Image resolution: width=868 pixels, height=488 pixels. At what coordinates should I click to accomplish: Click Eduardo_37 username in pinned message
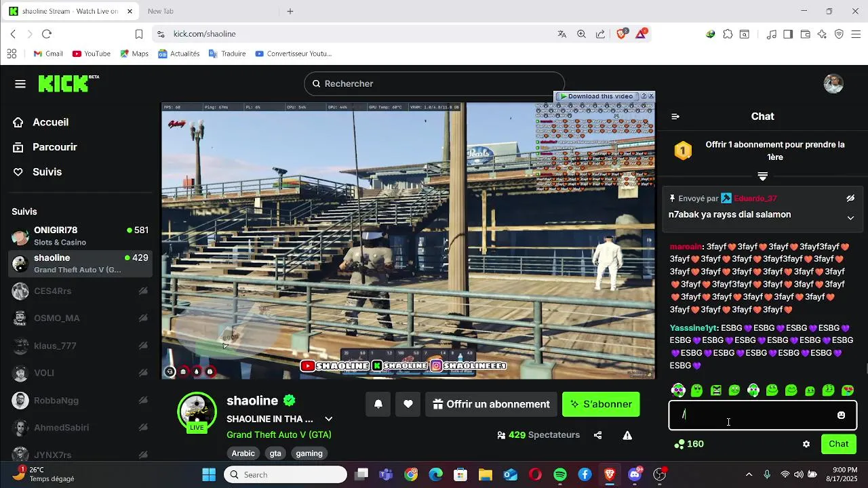[x=755, y=199]
